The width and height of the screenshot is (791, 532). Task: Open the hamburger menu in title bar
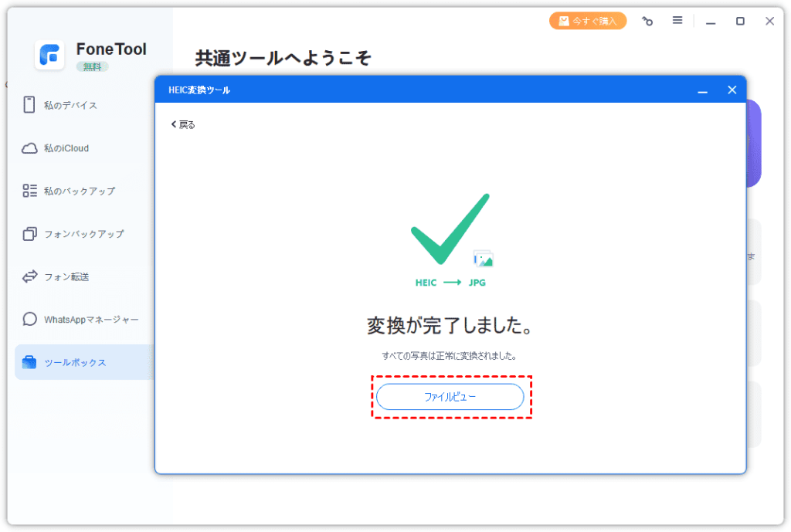coord(677,21)
